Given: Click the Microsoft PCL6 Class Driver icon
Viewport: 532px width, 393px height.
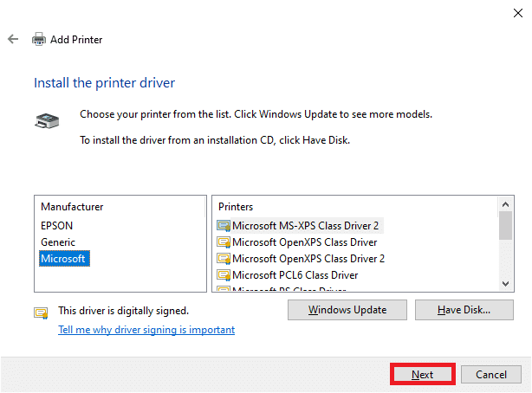Looking at the screenshot, I should (x=224, y=275).
